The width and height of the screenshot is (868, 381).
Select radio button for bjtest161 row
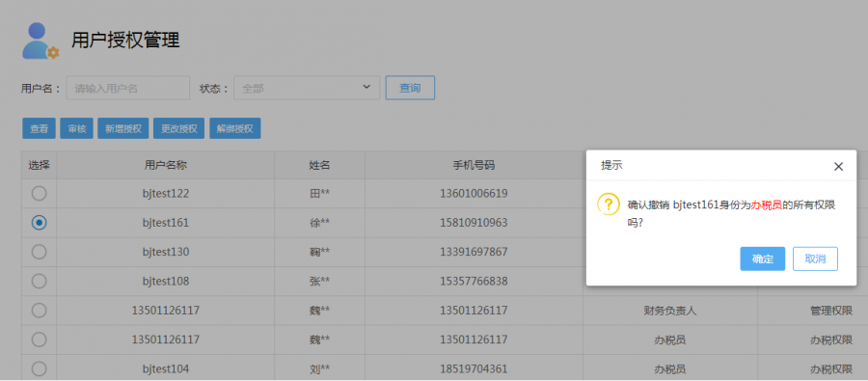coord(39,223)
